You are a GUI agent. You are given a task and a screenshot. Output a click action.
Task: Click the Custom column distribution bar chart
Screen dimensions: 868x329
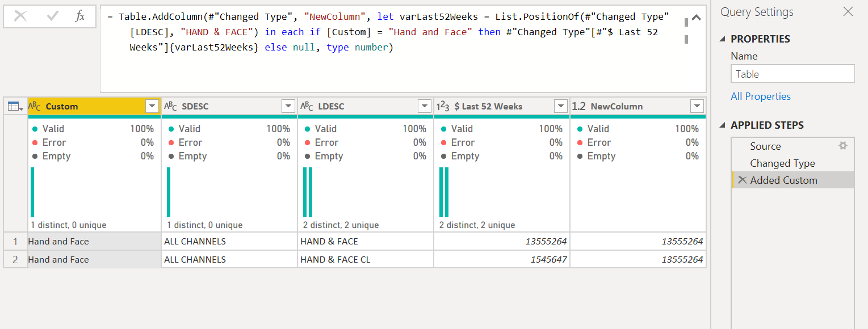[x=32, y=192]
